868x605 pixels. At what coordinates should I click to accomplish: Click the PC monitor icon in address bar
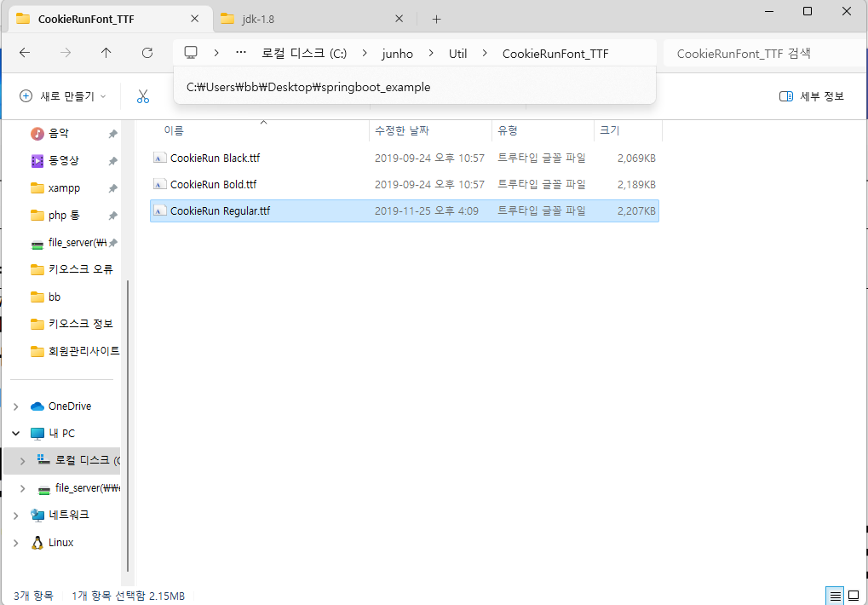click(191, 53)
